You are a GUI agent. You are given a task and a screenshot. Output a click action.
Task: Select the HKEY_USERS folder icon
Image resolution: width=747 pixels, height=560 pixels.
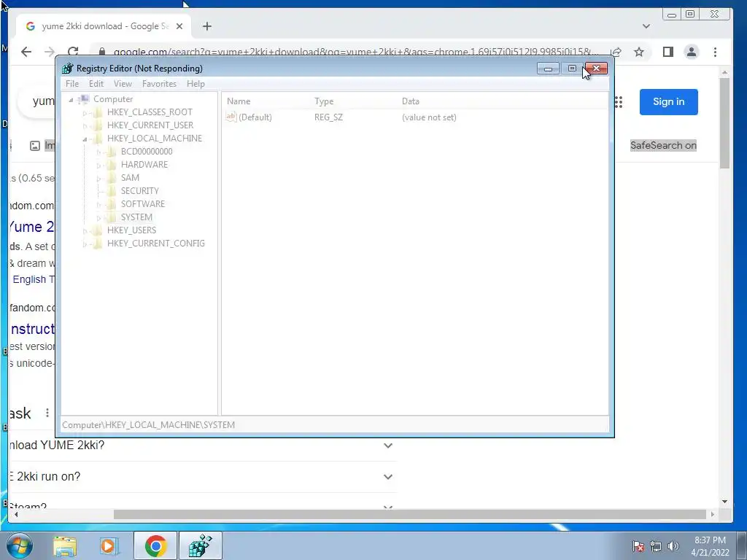tap(98, 230)
